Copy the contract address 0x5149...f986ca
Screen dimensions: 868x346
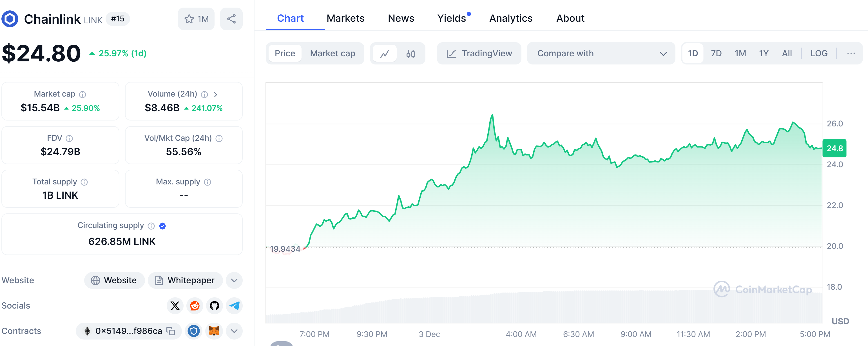pos(171,331)
